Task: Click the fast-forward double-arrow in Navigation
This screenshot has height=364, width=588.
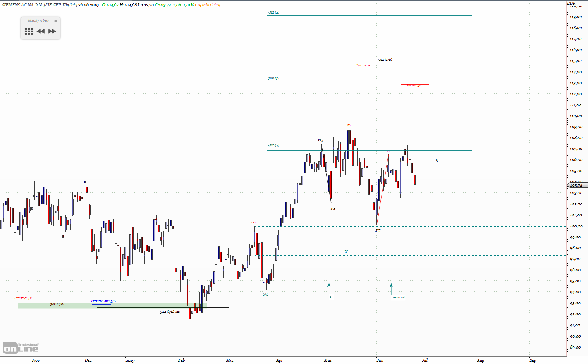Action: (52, 31)
